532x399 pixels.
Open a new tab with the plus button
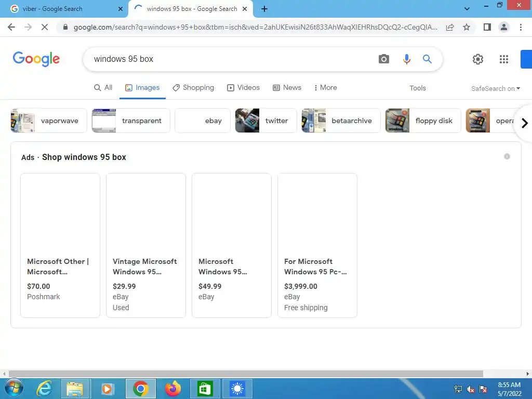point(264,9)
